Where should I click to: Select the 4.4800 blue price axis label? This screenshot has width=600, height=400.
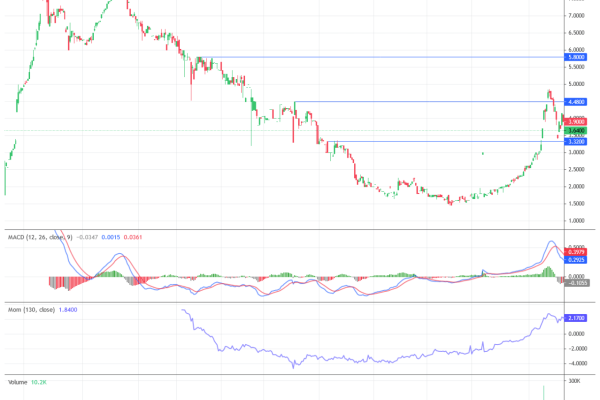point(577,102)
